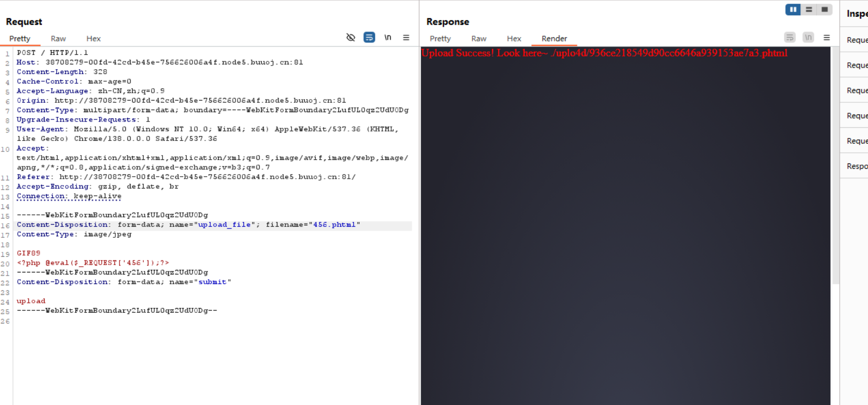The width and height of the screenshot is (868, 405).
Task: Click the 'upload_file' name value
Action: (x=224, y=225)
